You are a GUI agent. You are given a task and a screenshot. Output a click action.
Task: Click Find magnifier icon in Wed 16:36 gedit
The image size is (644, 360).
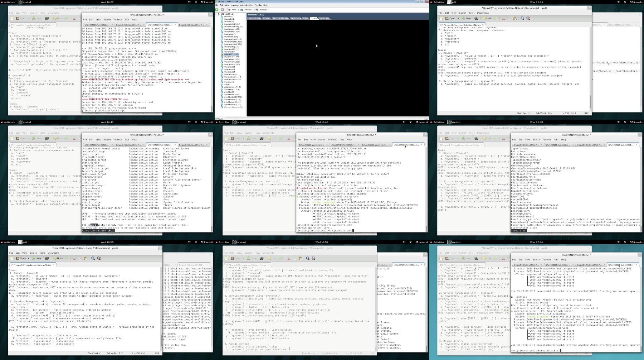[x=522, y=18]
